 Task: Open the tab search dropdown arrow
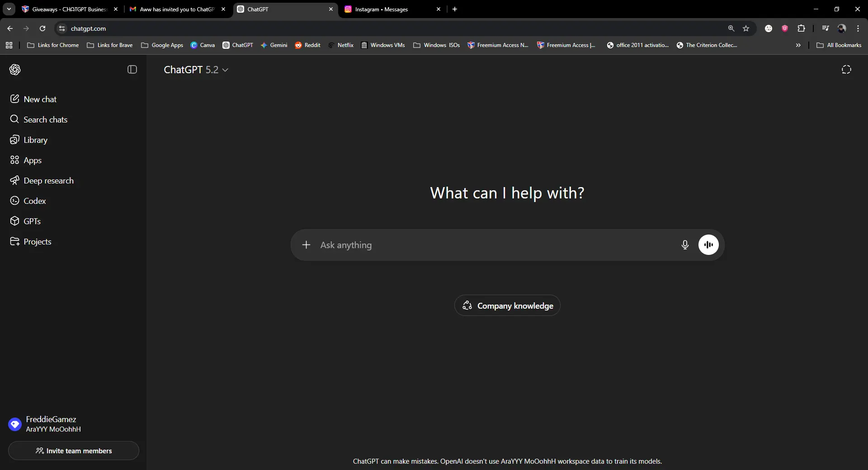[9, 9]
